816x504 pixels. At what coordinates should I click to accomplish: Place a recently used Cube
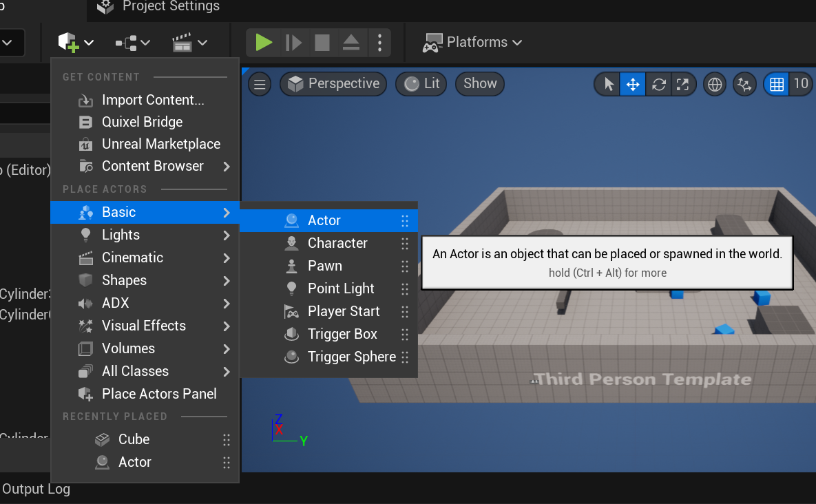pos(145,439)
